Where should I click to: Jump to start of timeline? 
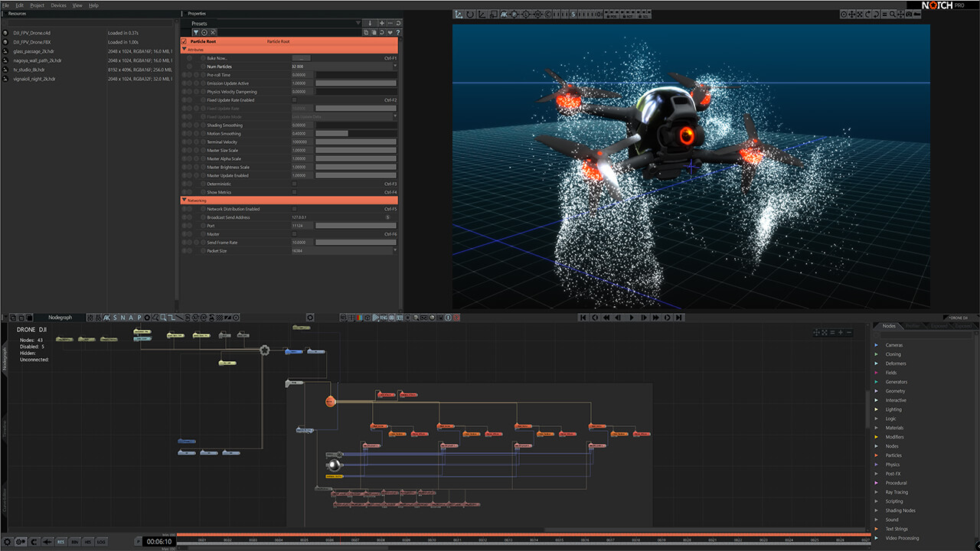click(583, 318)
